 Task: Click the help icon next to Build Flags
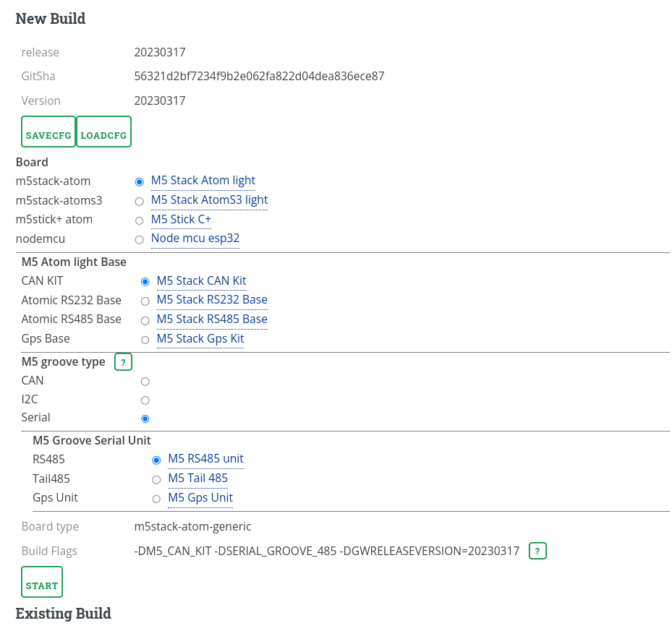[537, 551]
